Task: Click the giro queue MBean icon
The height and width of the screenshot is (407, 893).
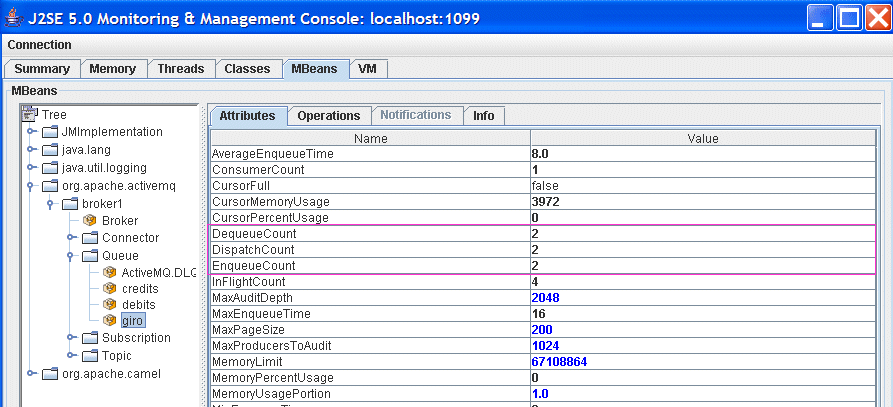Action: point(110,320)
